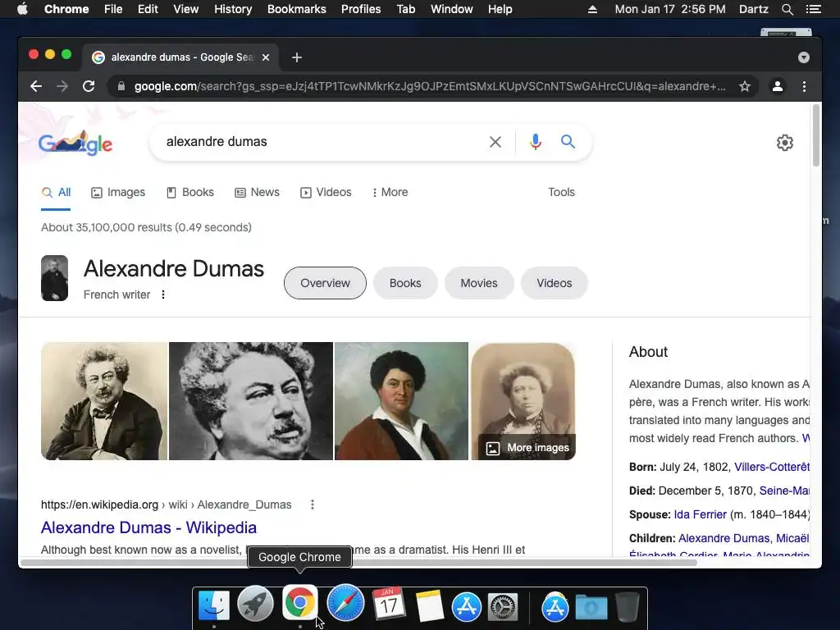Open the search Tools options
Image resolution: width=840 pixels, height=630 pixels.
(561, 192)
